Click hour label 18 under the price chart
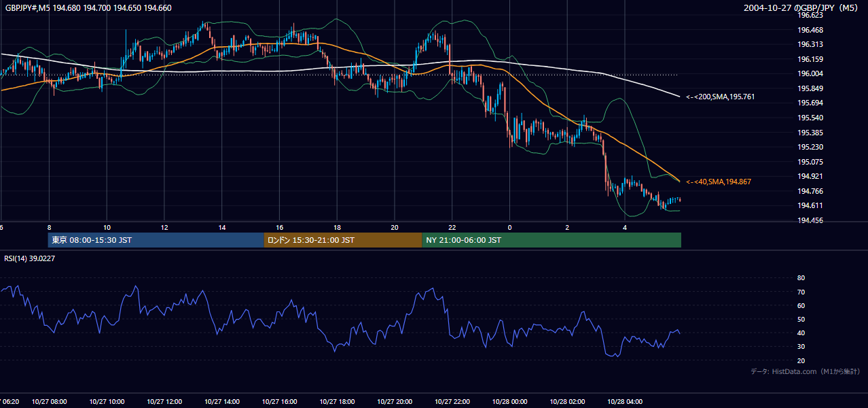The image size is (868, 408). pos(337,227)
